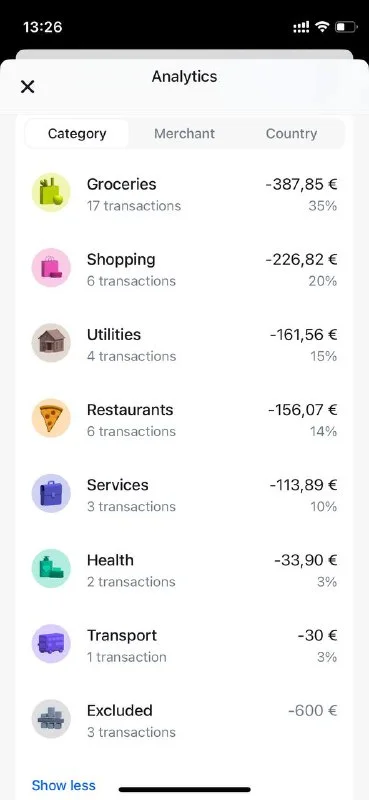This screenshot has height=800, width=369.
Task: Tap the Restaurants pizza slice icon
Action: pos(51,418)
